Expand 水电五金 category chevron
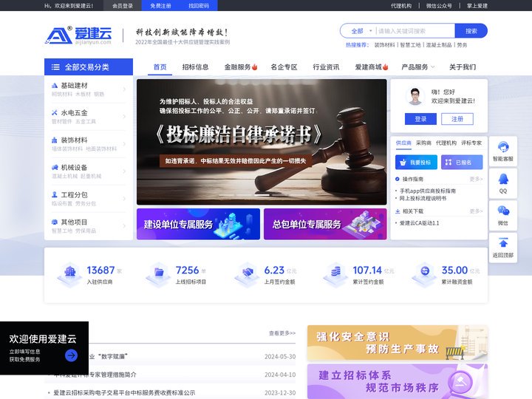 (x=124, y=117)
